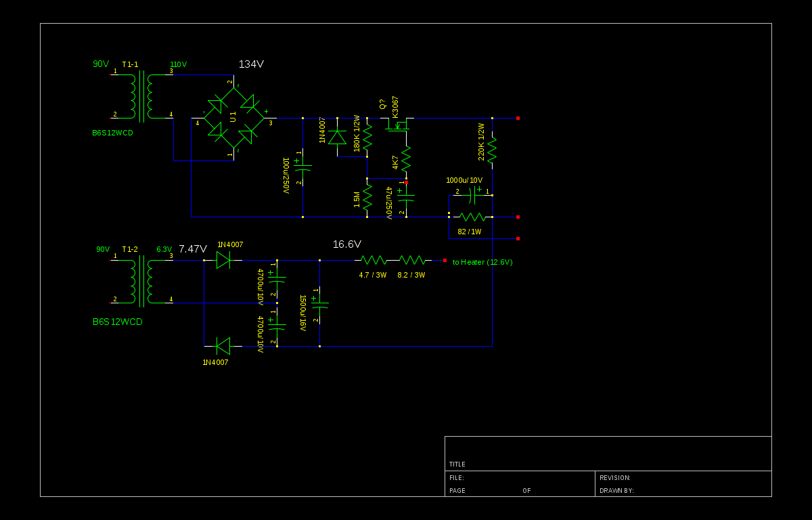Select the T1-1 transformer symbol

[x=141, y=95]
